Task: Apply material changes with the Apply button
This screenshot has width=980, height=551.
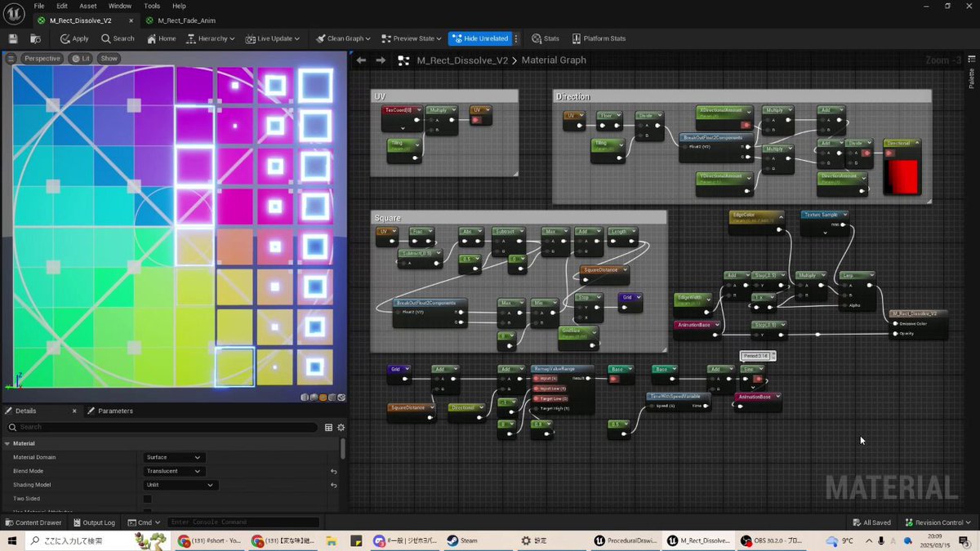Action: 74,38
